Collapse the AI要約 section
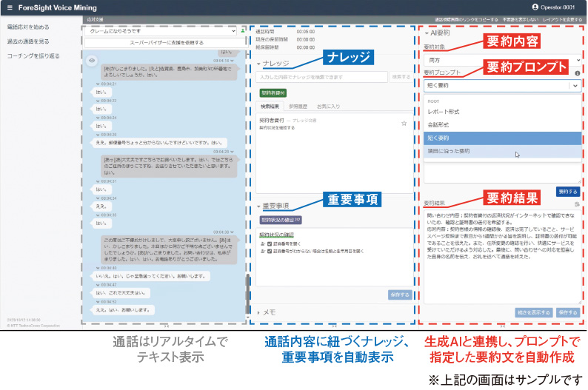This screenshot has width=588, height=390. [x=427, y=33]
